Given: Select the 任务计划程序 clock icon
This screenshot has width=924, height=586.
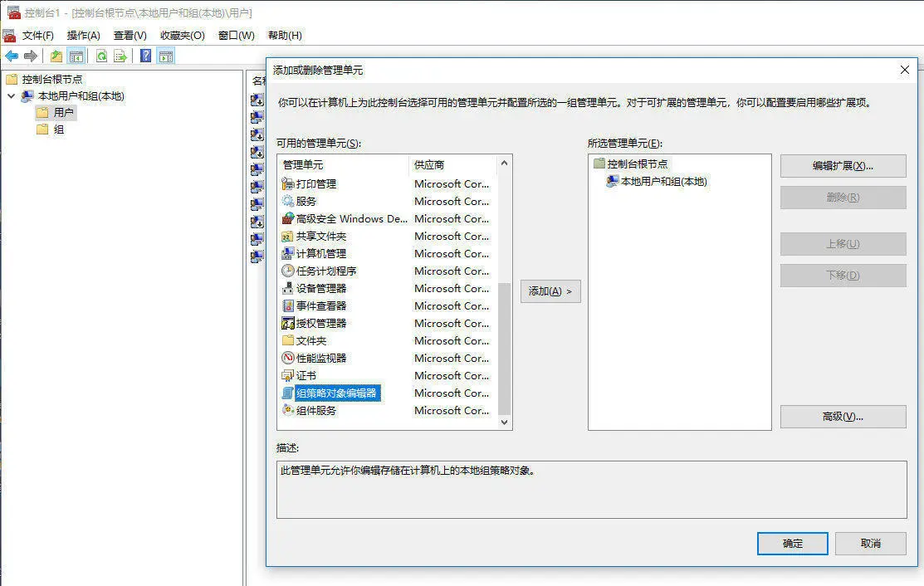Looking at the screenshot, I should tap(287, 271).
